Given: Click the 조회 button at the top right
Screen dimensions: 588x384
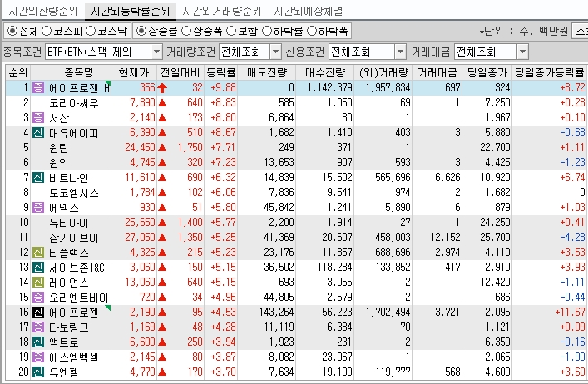Looking at the screenshot, I should click(581, 31).
